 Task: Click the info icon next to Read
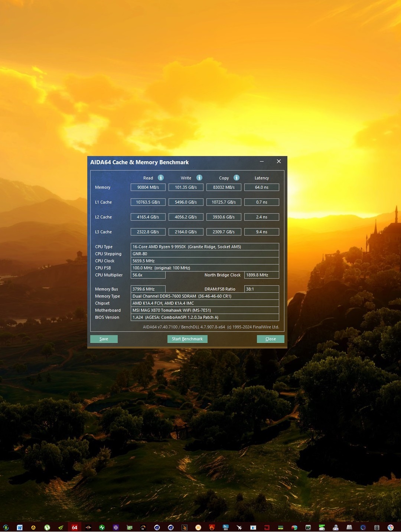(x=161, y=178)
